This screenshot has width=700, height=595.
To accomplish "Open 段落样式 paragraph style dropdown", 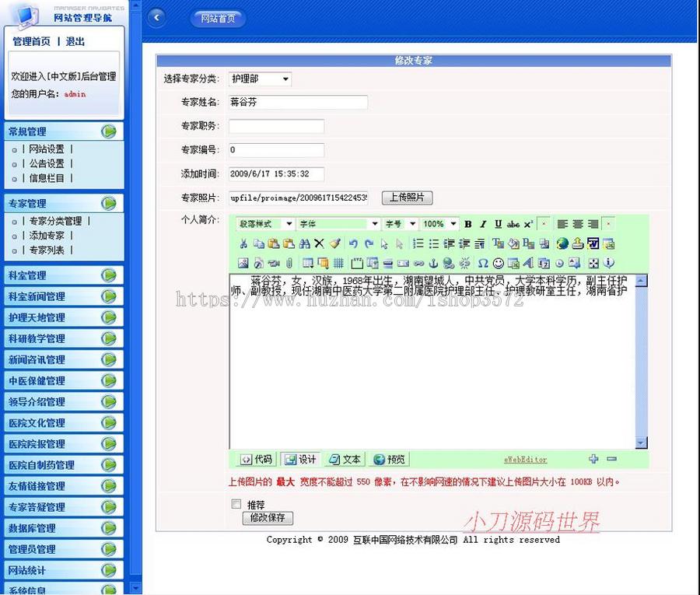I will point(265,224).
